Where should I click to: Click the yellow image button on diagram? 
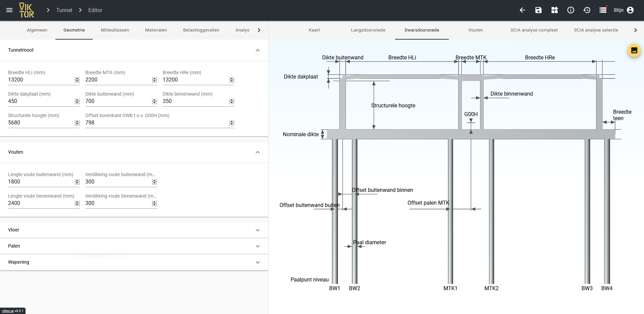634,50
